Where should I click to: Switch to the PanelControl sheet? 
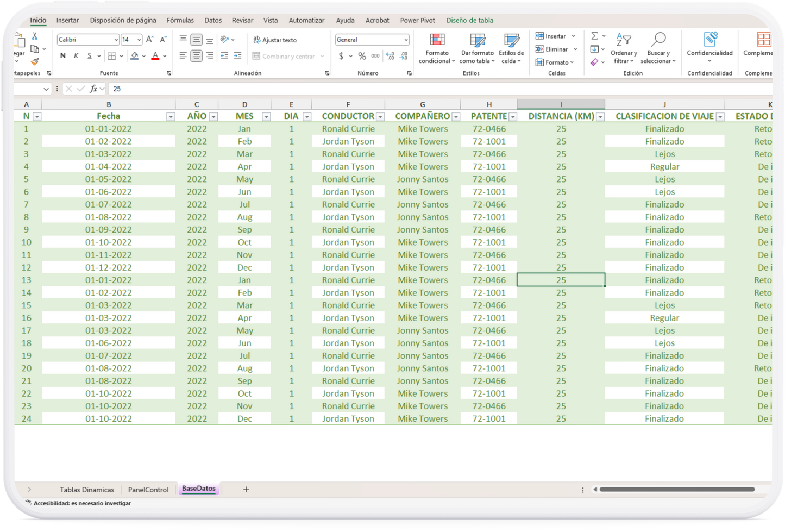pos(148,489)
